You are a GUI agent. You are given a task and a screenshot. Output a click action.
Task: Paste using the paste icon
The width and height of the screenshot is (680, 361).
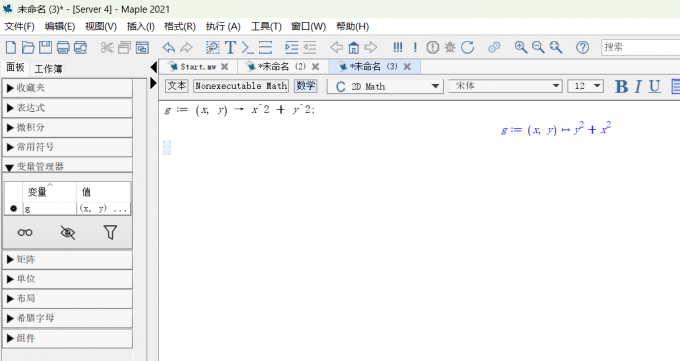[x=142, y=47]
